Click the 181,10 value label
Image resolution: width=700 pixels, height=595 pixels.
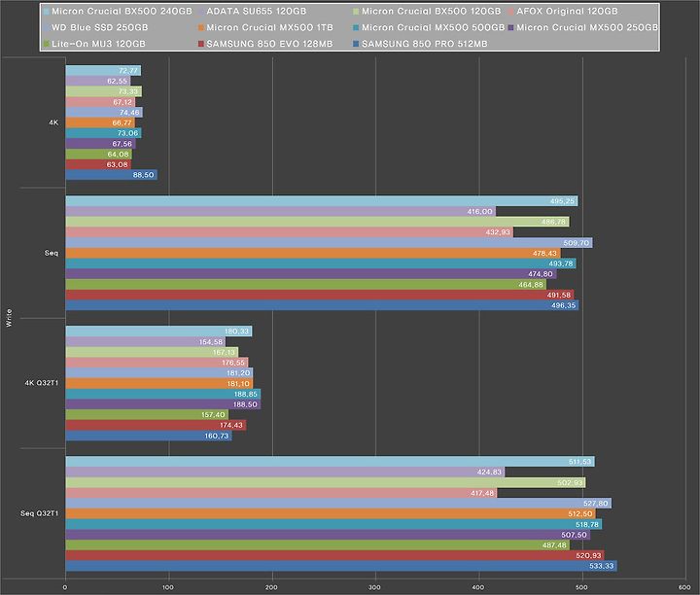point(238,383)
